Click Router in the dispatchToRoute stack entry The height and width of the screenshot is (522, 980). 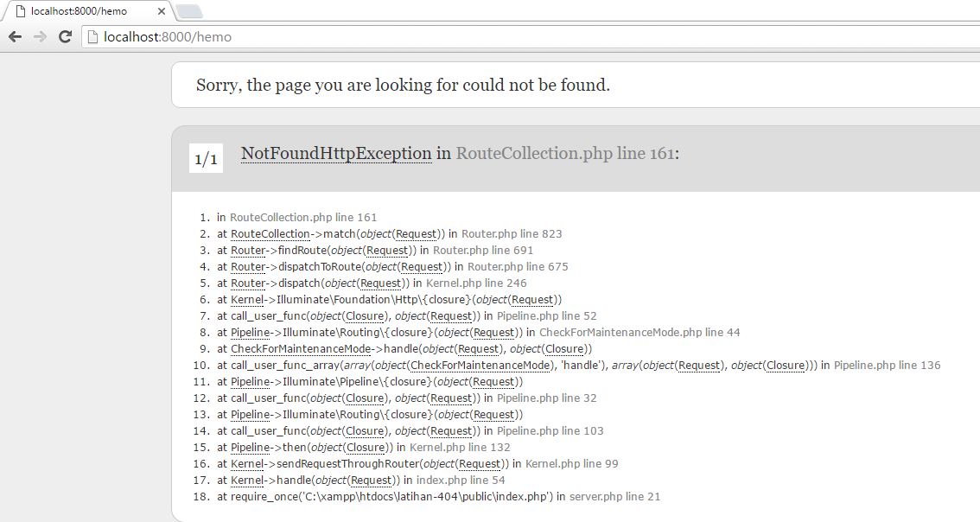pyautogui.click(x=248, y=267)
